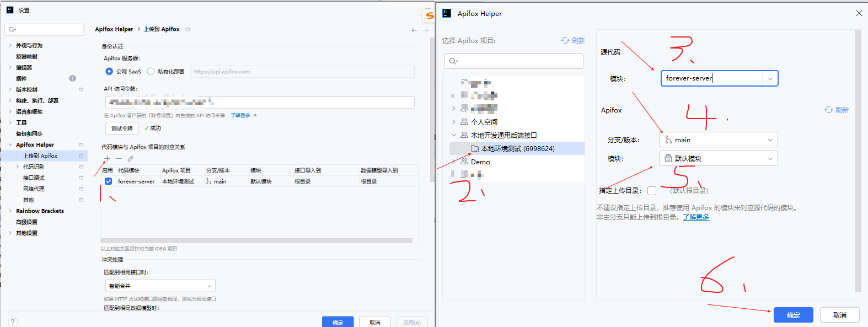Click the search magnifier in Apifox Helper dialog

click(x=453, y=61)
